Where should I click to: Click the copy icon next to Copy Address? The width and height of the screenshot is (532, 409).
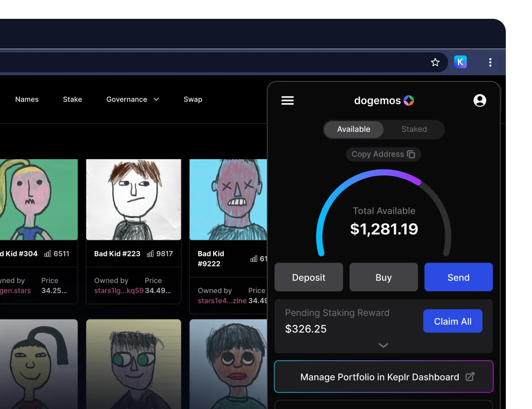pyautogui.click(x=411, y=154)
